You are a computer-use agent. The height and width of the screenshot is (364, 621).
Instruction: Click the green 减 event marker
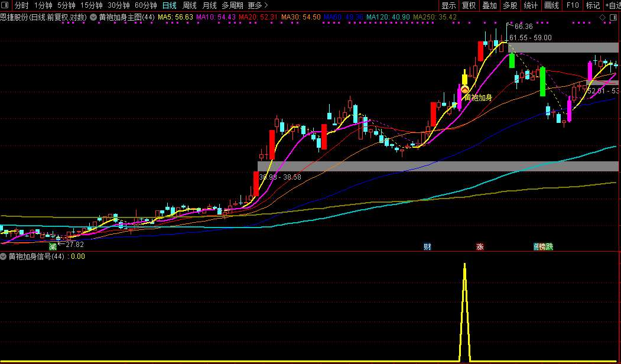point(53,247)
